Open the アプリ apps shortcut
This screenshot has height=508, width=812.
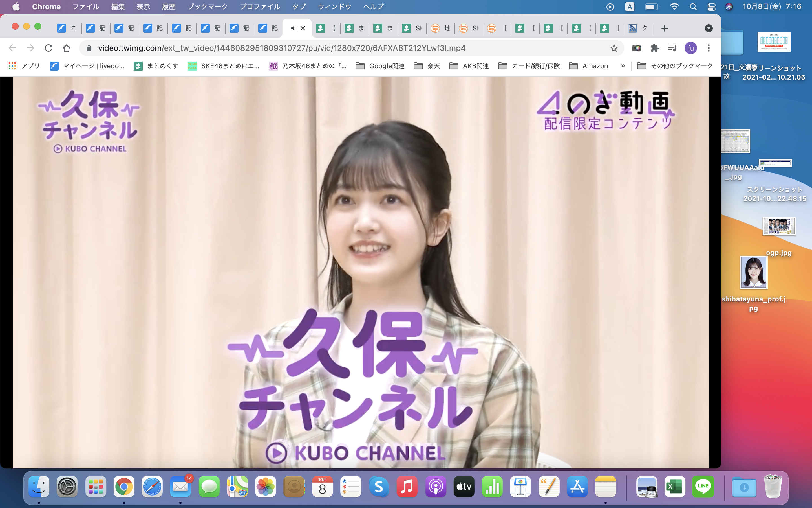tap(24, 66)
